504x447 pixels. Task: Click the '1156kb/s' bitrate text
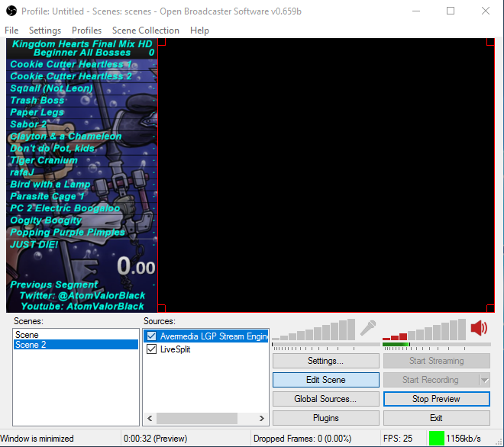coord(464,439)
